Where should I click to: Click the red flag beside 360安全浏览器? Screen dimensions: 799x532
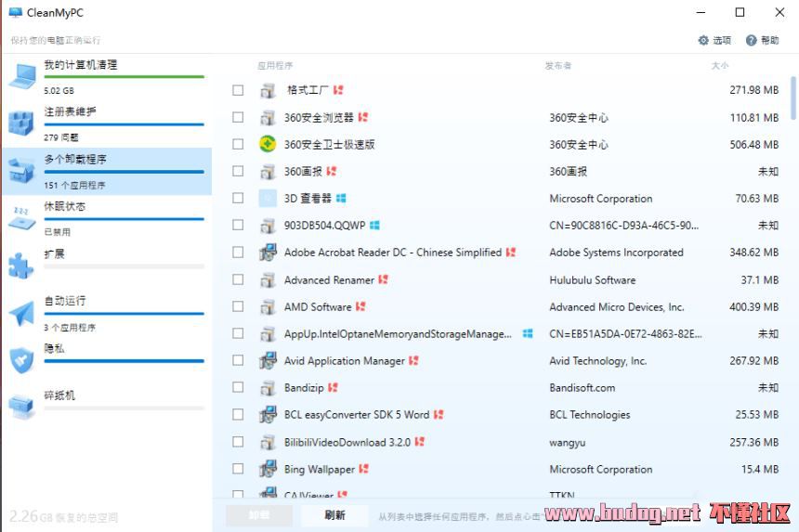click(363, 117)
